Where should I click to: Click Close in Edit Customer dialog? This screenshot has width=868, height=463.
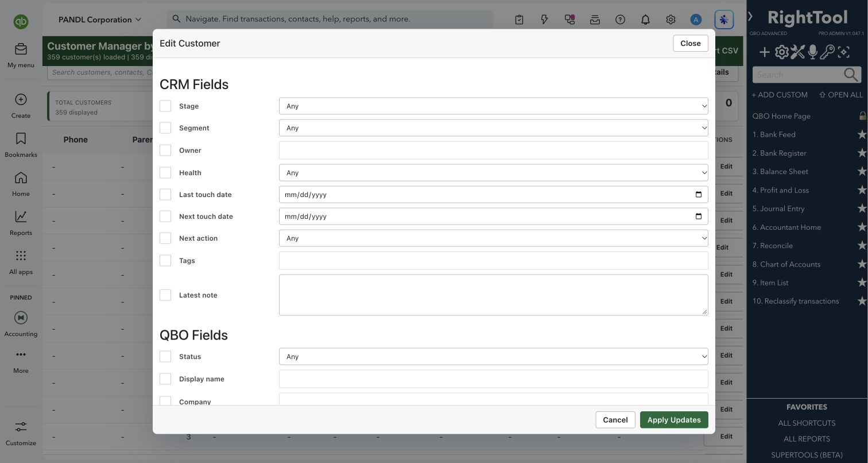tap(691, 43)
